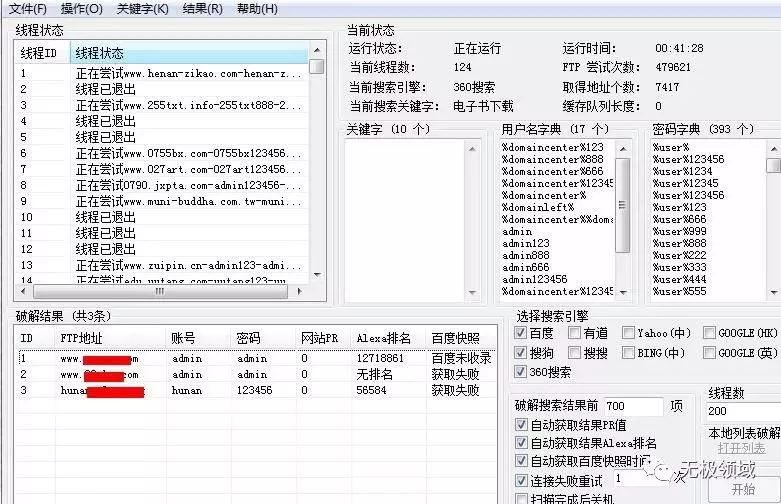Click thread list horizontal scroll-left arrow
This screenshot has height=504, width=781.
(22, 291)
